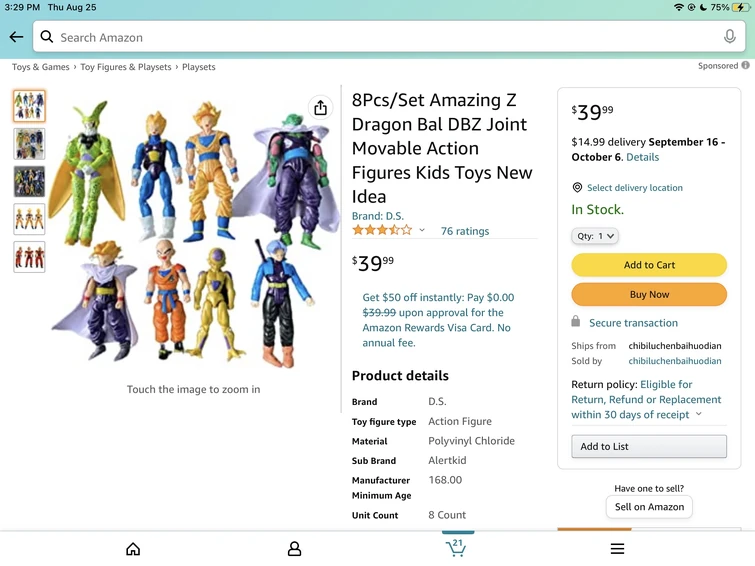This screenshot has width=755, height=566.
Task: Tap the delivery location pin icon
Action: click(577, 188)
